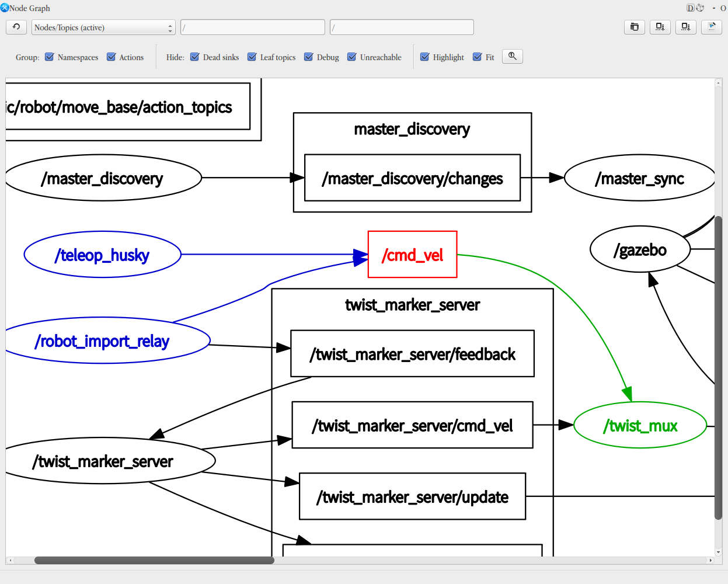
Task: Click the refresh graph button
Action: pyautogui.click(x=16, y=27)
